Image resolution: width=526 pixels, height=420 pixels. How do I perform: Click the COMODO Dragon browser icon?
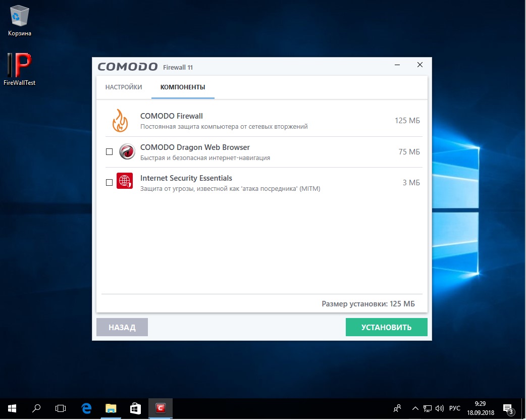pos(127,151)
